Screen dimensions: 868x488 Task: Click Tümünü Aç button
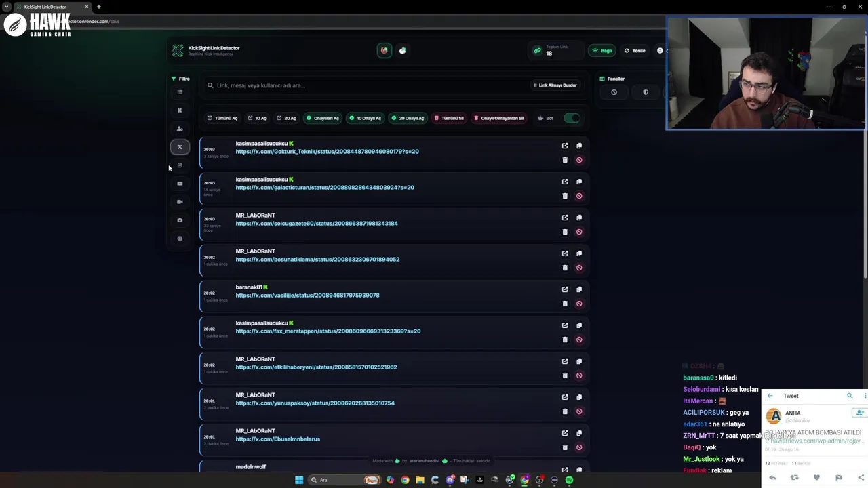click(x=222, y=118)
